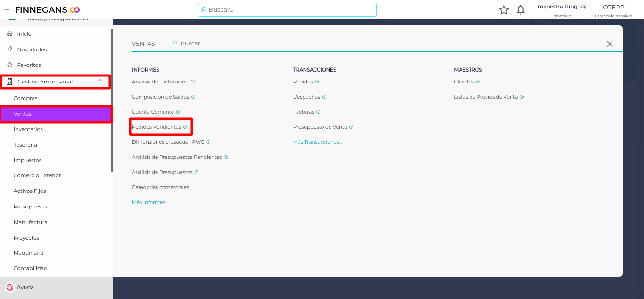Click the Ayuda lifebuoy icon
The image size is (644, 299).
click(x=9, y=287)
